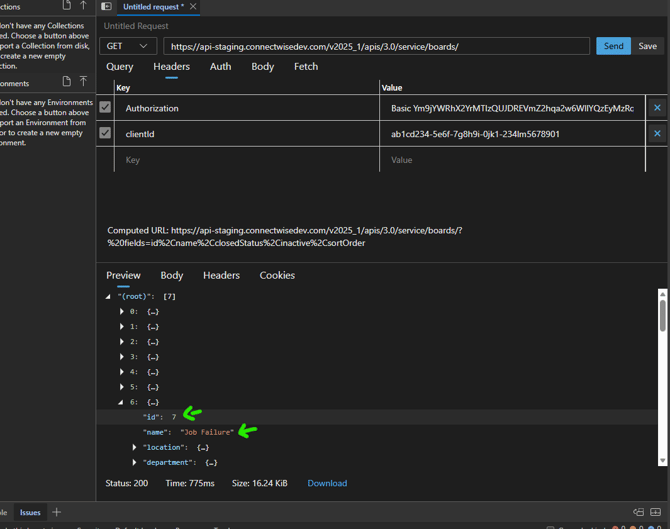This screenshot has width=670, height=529.
Task: Expand JSON item 5
Action: pos(122,387)
